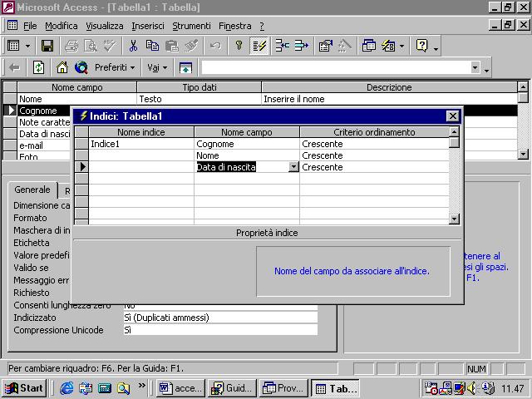Click the Web toolbar address input box
532x399 pixels.
click(336, 67)
